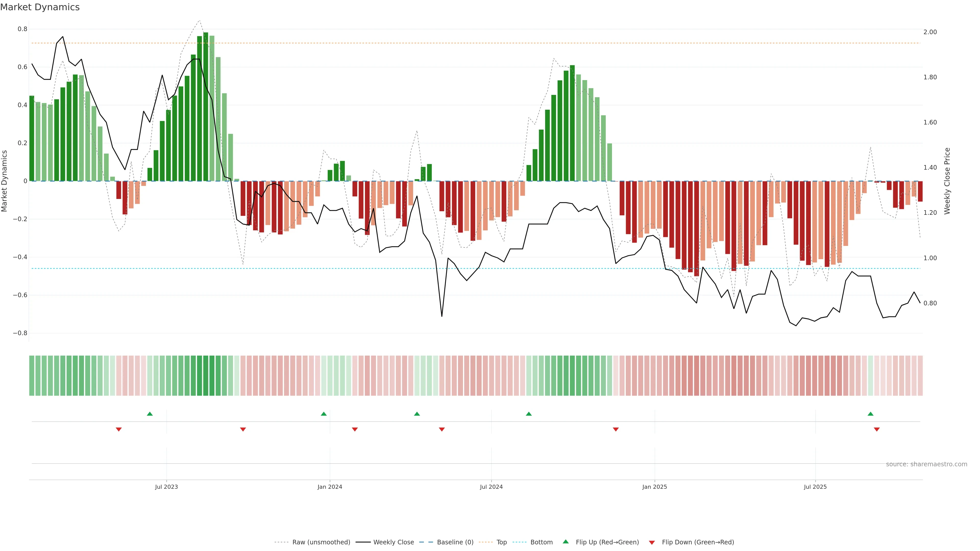Click the Jul 2024 x-axis label
Image resolution: width=980 pixels, height=551 pixels.
tap(491, 487)
